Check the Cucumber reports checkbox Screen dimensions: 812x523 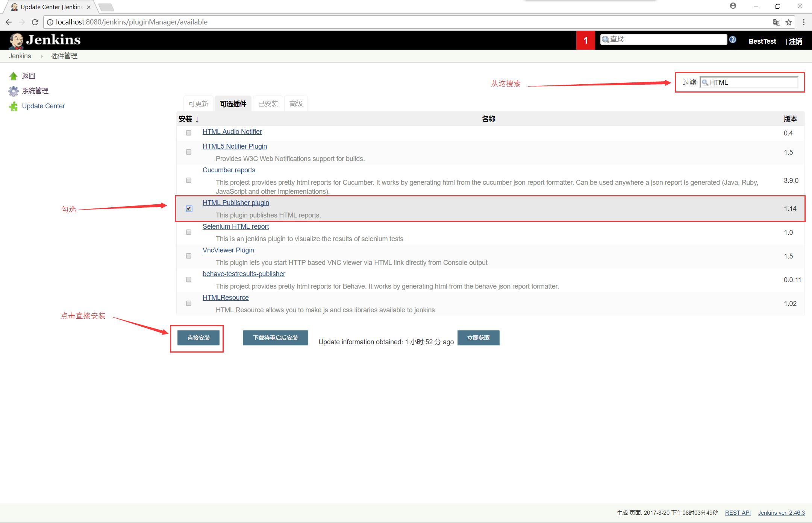click(189, 180)
